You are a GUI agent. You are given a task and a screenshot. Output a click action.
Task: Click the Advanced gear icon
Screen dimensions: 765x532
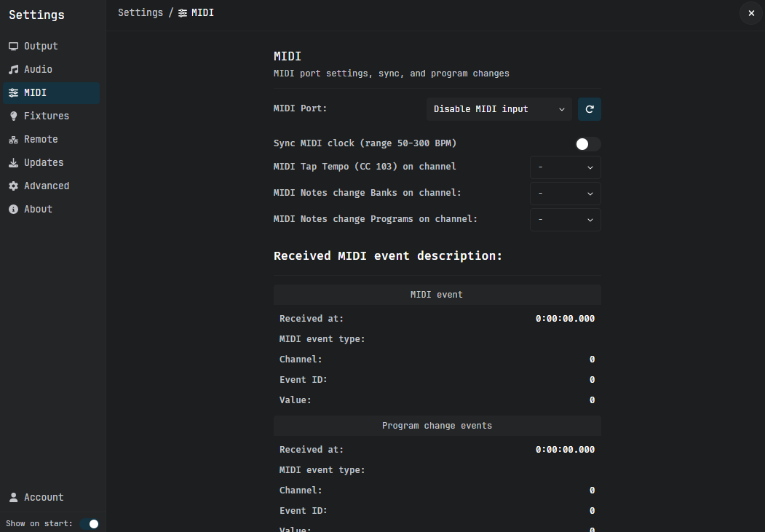point(14,186)
